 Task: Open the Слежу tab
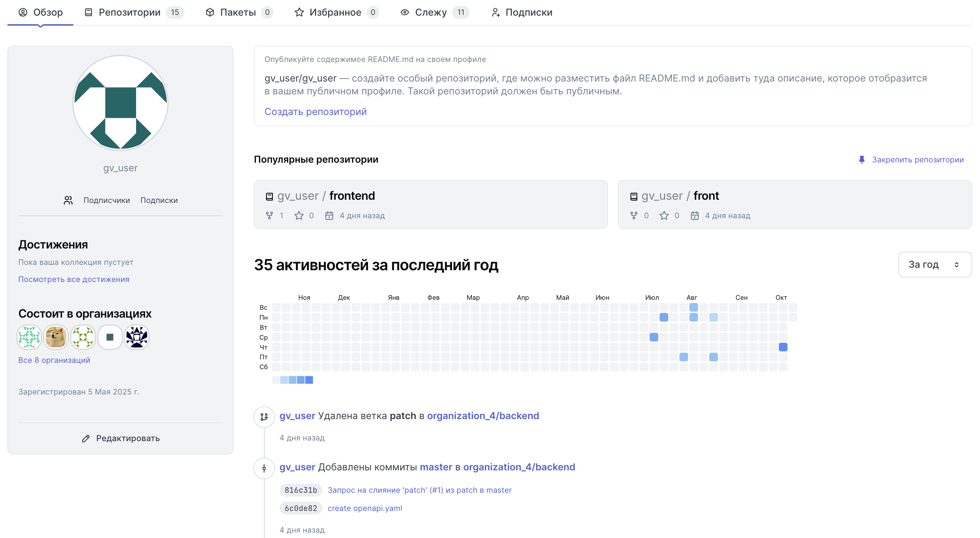point(430,12)
